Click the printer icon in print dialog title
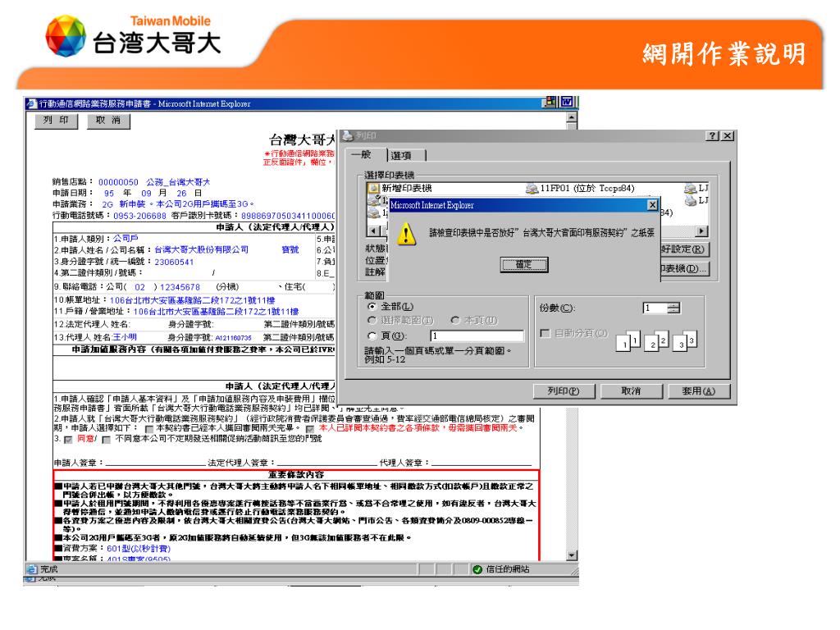 pyautogui.click(x=348, y=135)
